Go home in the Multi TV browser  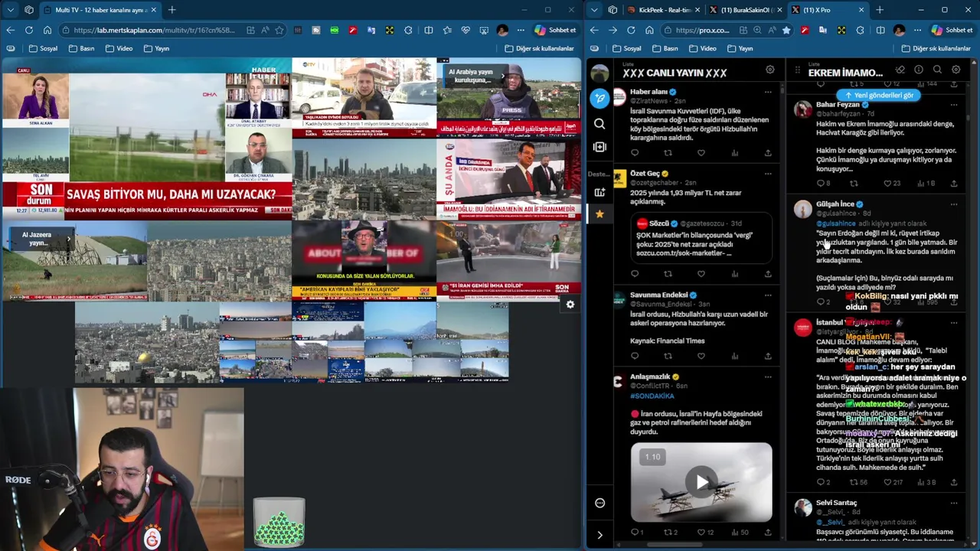[x=47, y=30]
